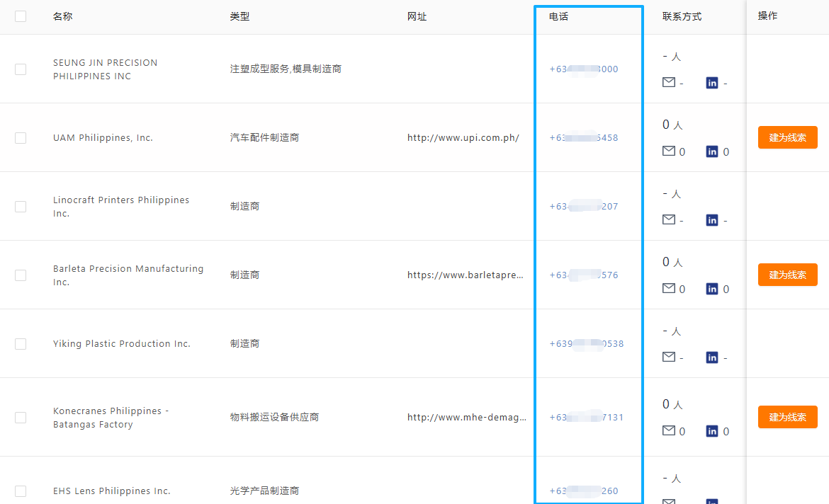Click the 电话 column header
829x504 pixels.
pos(558,16)
